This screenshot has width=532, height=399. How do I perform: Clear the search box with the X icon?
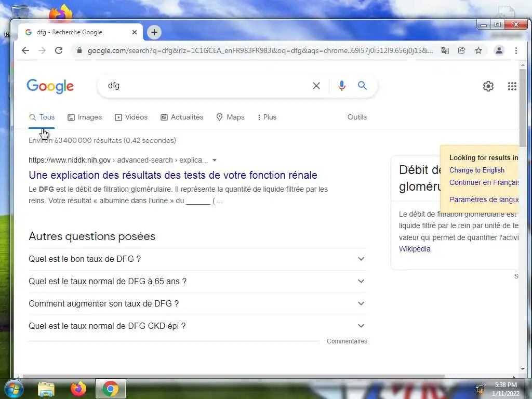[x=316, y=86]
